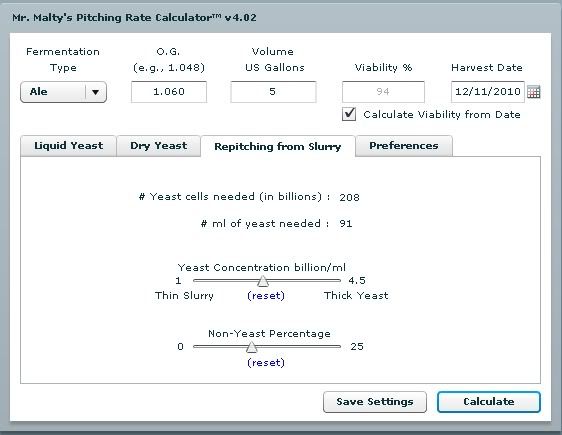Reset the Yeast Concentration slider
562x435 pixels.
[266, 296]
